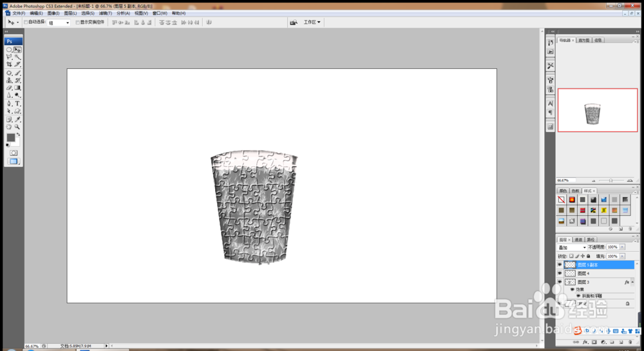The height and width of the screenshot is (351, 644).
Task: Open the 文件(F) menu
Action: pos(19,13)
